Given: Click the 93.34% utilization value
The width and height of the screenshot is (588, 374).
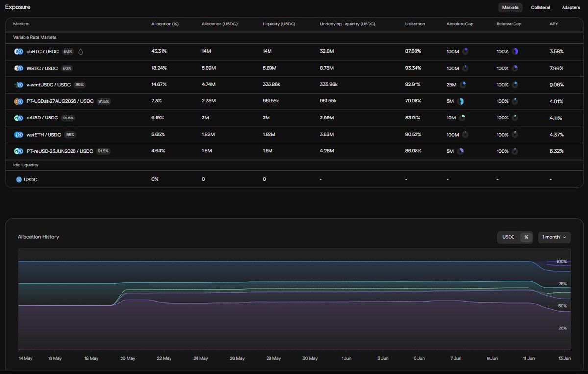Looking at the screenshot, I should [413, 68].
